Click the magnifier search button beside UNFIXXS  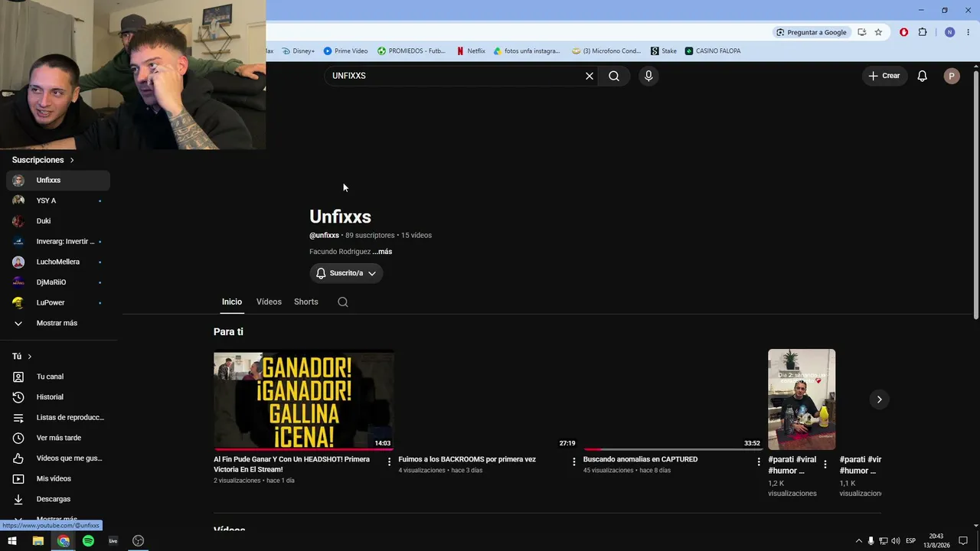coord(614,76)
